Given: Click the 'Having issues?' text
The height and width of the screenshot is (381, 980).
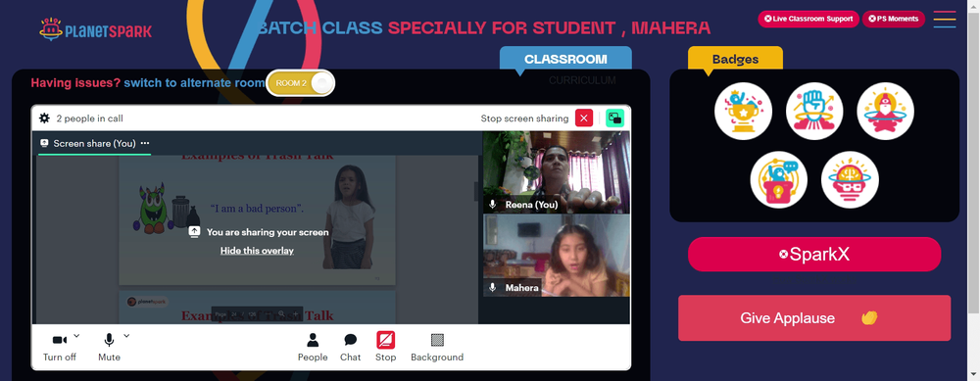Looking at the screenshot, I should tap(75, 82).
